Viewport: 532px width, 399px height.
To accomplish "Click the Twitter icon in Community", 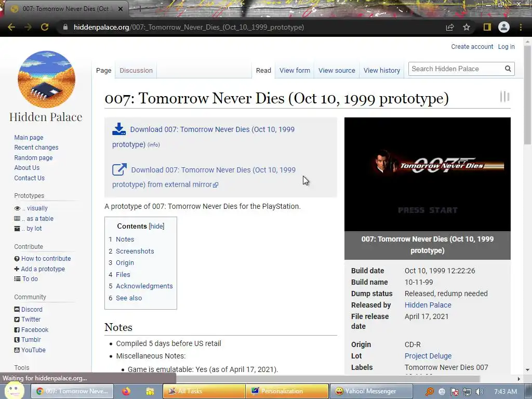I will [17, 320].
